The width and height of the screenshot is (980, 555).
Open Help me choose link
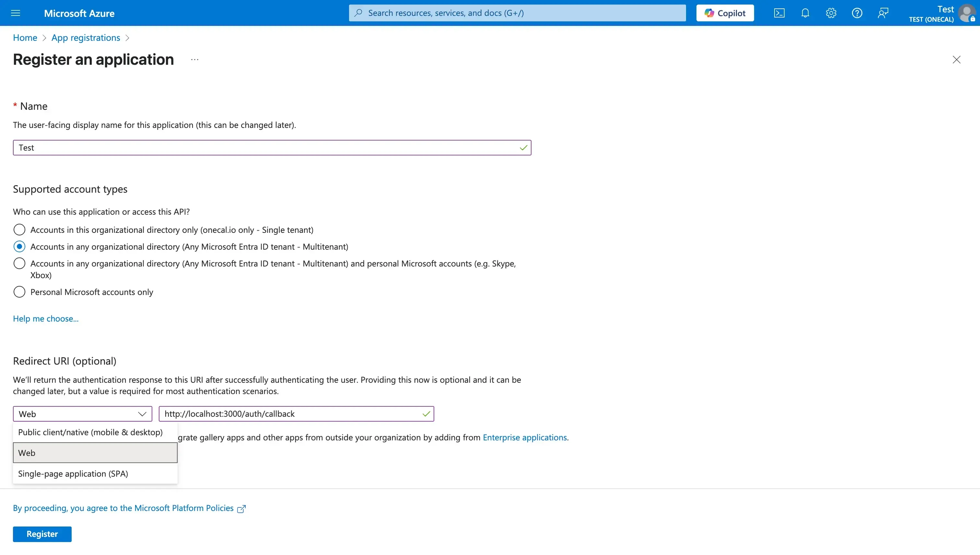(x=45, y=318)
